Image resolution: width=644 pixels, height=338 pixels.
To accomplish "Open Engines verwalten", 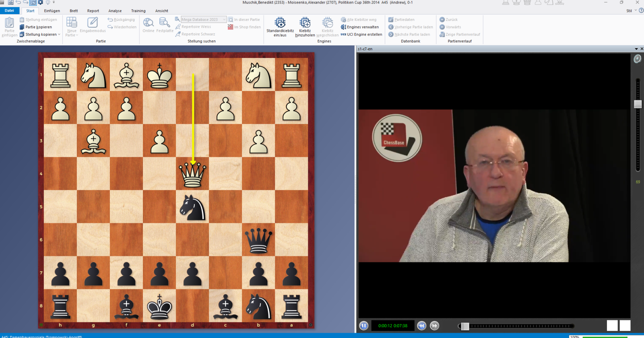I will click(359, 27).
